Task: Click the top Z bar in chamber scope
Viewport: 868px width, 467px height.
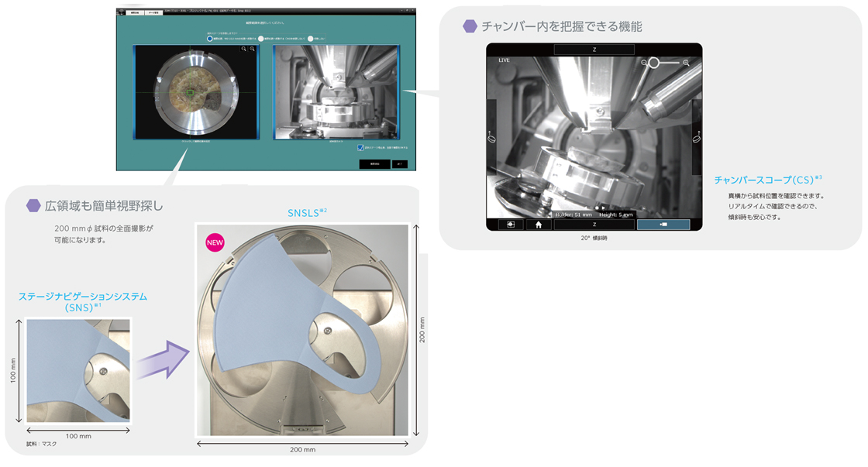Action: coord(594,50)
